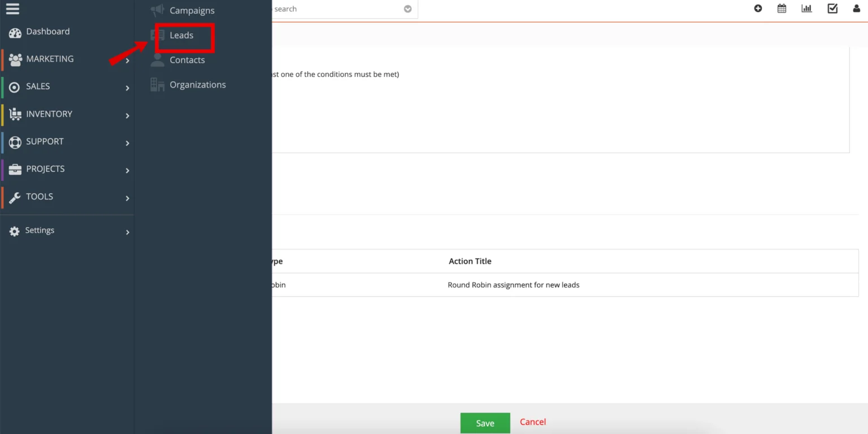Open the user profile icon

click(856, 8)
